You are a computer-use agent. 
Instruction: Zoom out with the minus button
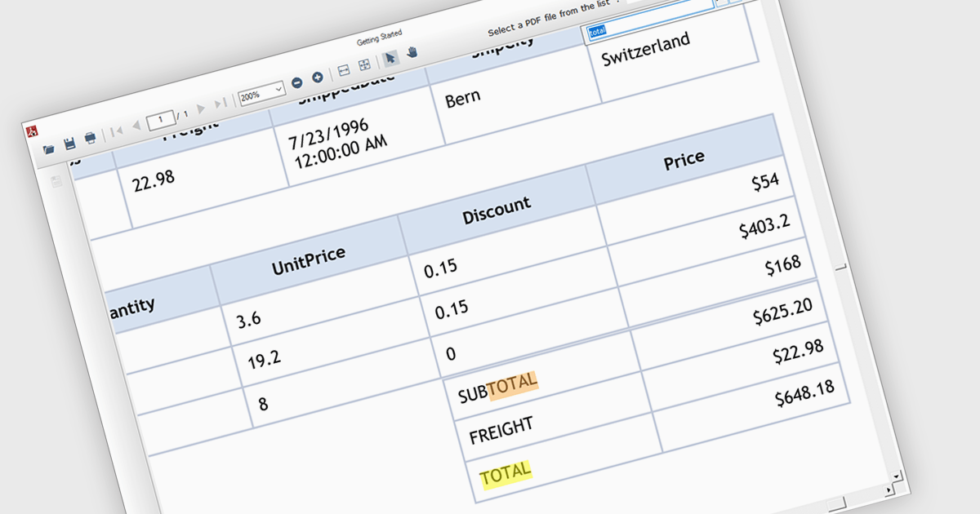296,82
